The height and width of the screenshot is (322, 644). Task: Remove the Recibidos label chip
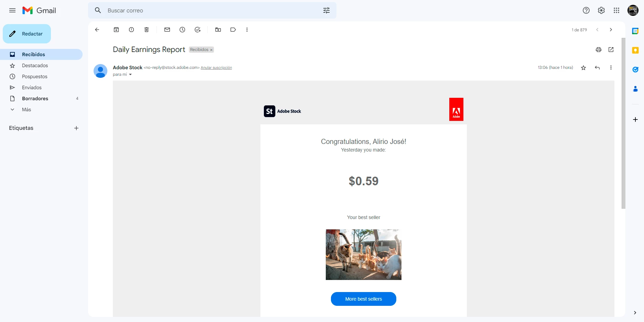pos(211,50)
